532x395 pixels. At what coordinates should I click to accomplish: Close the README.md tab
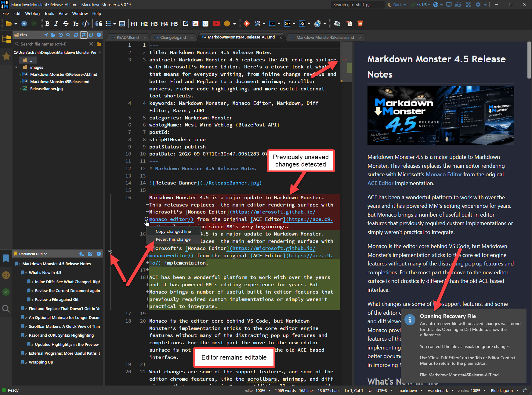(145, 38)
